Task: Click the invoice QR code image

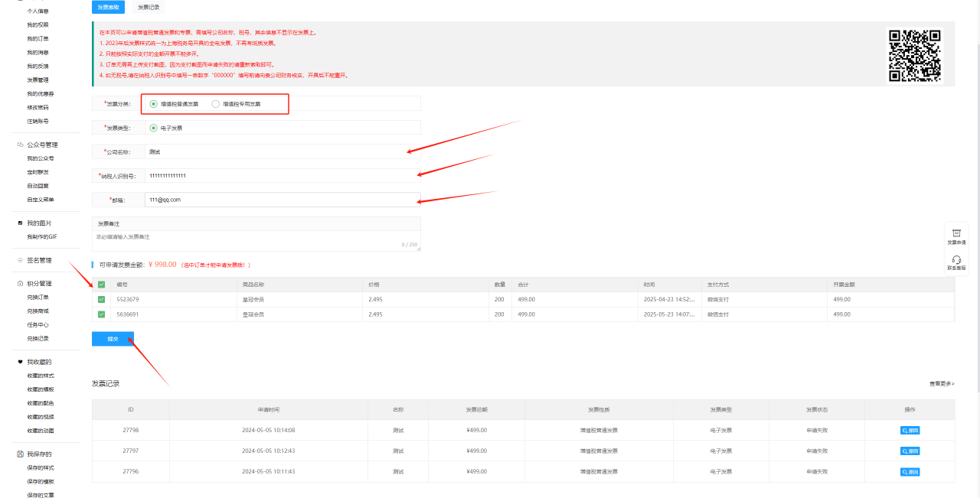Action: 914,55
